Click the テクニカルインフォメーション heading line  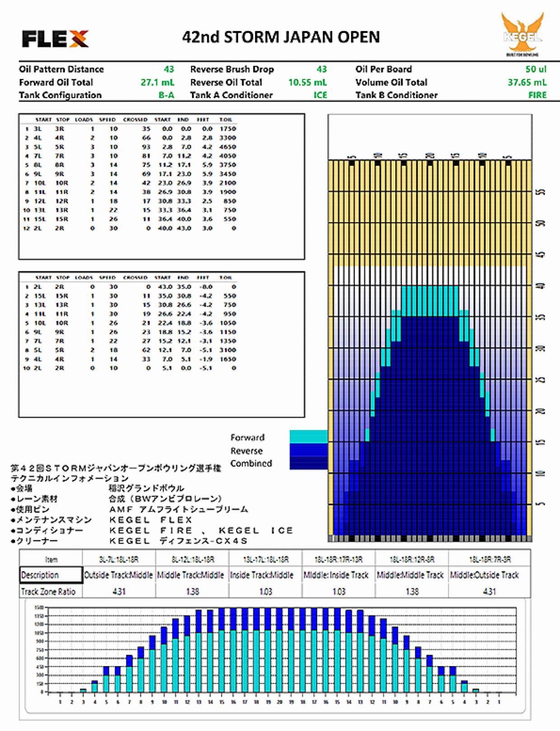pos(70,478)
